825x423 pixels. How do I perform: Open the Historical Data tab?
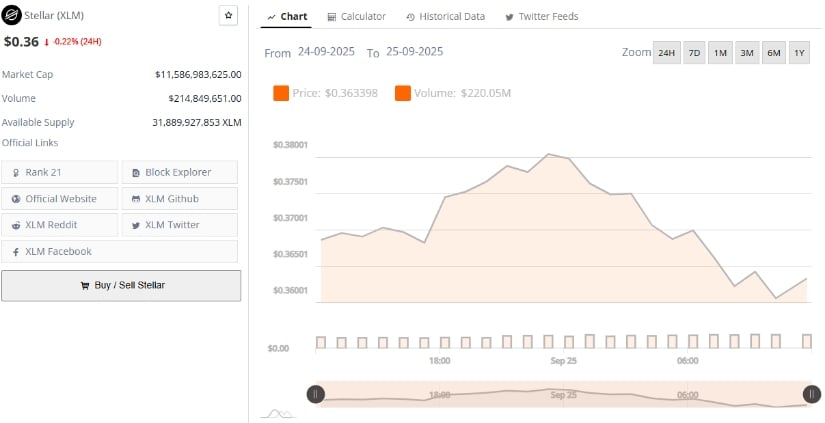pos(446,17)
